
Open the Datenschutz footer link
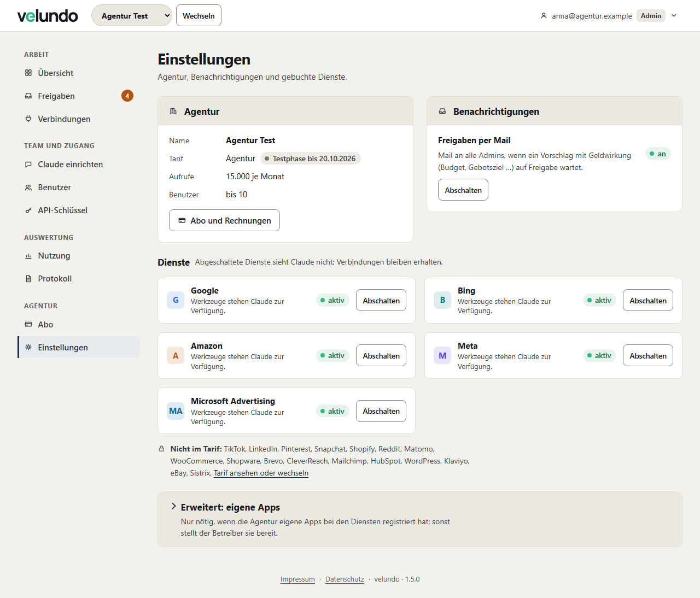point(345,579)
